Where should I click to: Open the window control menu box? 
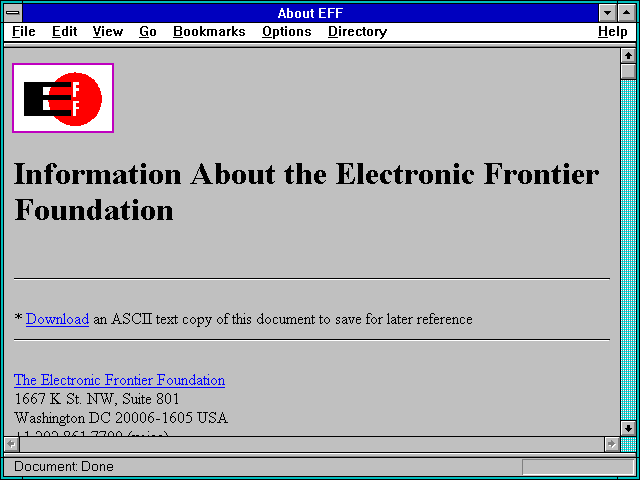tap(13, 13)
